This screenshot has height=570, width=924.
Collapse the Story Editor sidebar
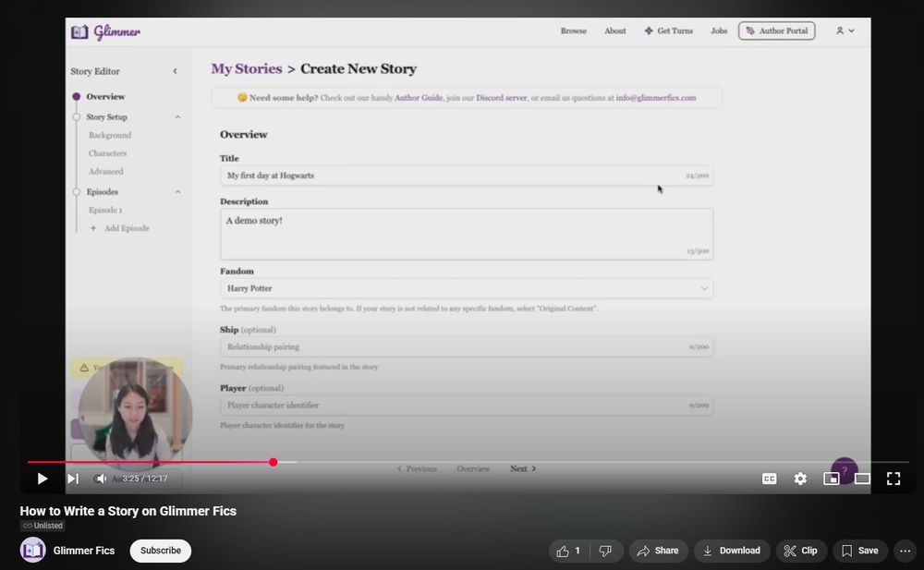tap(175, 71)
